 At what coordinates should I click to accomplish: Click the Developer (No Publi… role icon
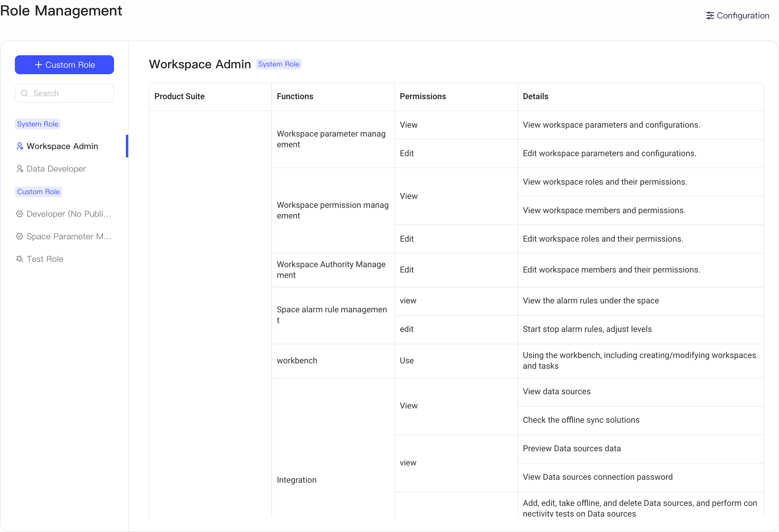coord(20,214)
